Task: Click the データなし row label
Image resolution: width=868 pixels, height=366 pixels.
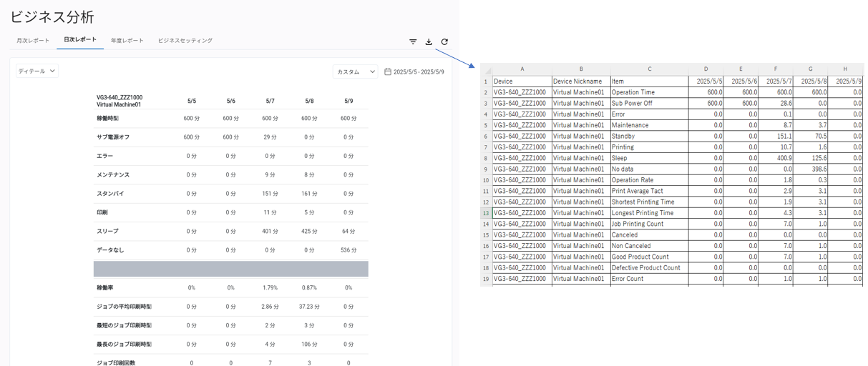Action: coord(110,250)
